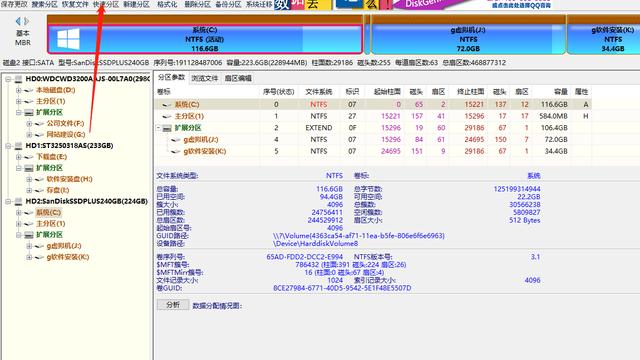The image size is (640, 360).
Task: Click the drive icon beside 下载盘(E:)
Action: [29, 157]
